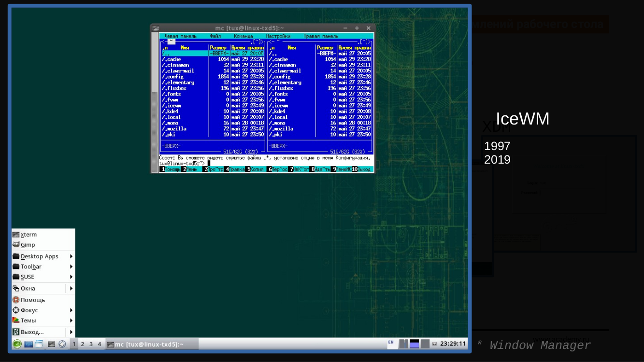Select Toolbar entry in start menu

[43, 266]
